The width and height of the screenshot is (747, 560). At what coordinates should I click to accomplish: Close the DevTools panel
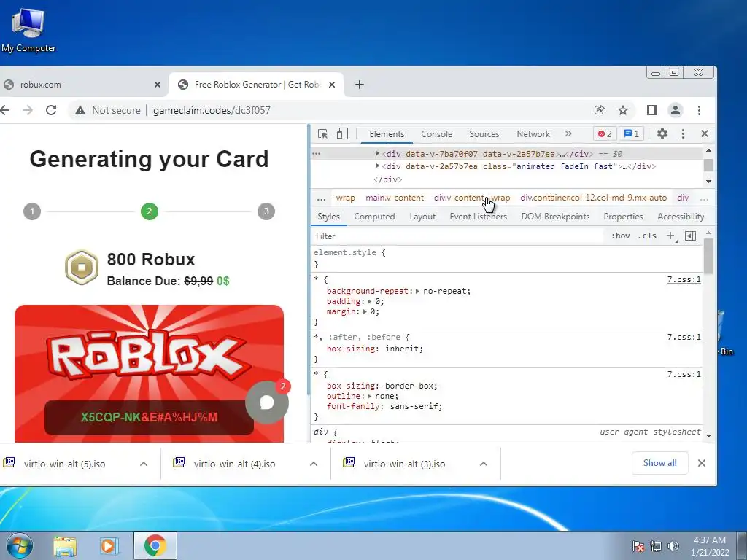click(705, 134)
